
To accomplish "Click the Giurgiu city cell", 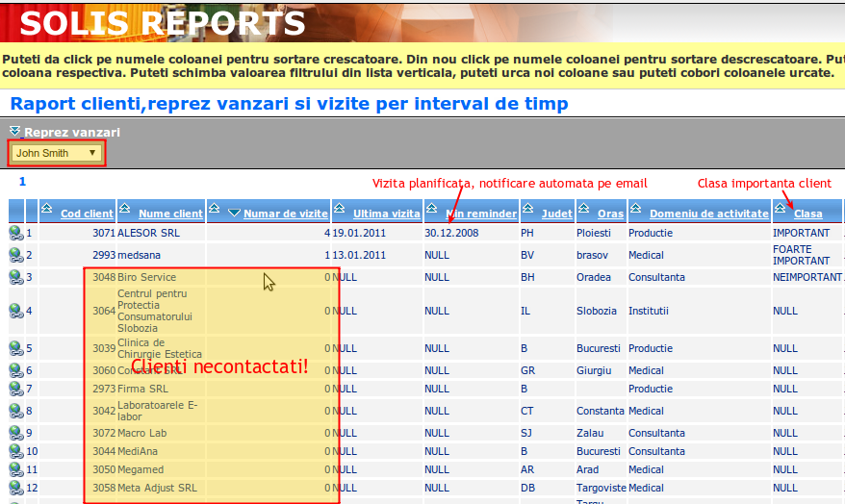I will click(594, 371).
